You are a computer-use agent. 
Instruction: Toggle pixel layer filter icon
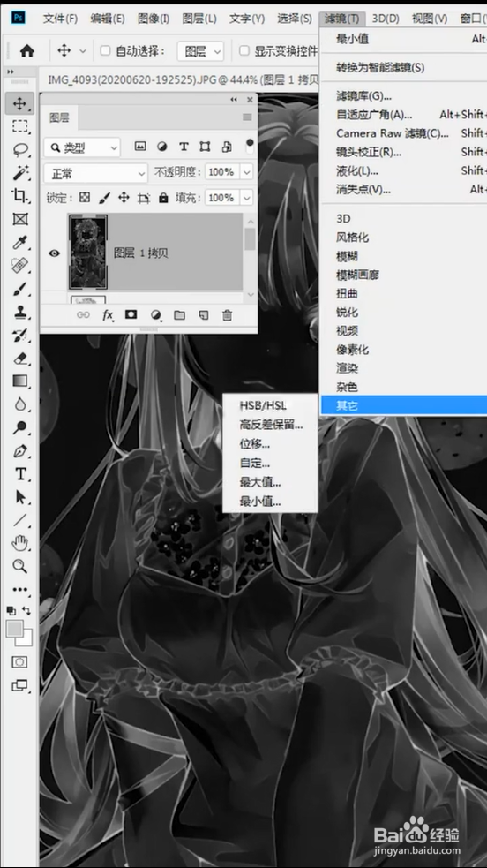click(140, 147)
